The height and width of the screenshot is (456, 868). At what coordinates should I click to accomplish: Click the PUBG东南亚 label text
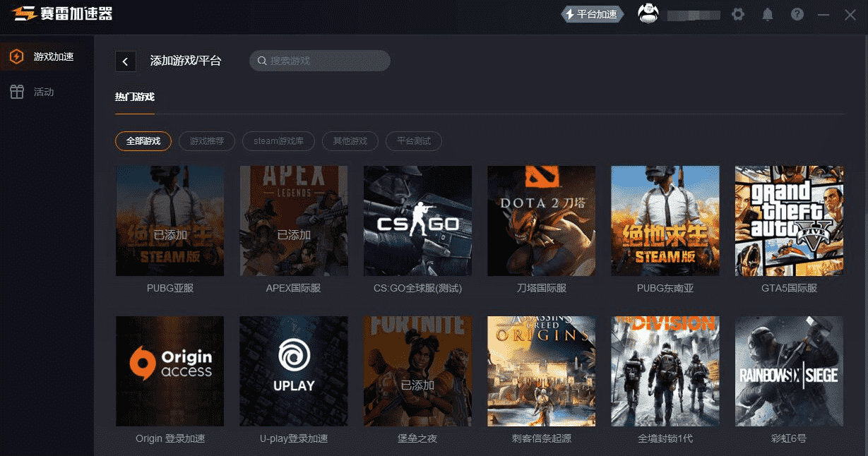[665, 288]
